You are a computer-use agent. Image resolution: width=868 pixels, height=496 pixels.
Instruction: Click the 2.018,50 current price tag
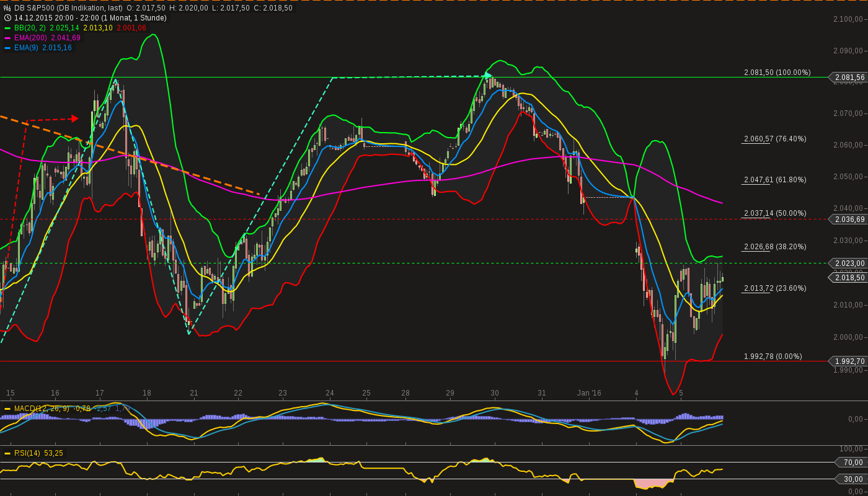849,278
